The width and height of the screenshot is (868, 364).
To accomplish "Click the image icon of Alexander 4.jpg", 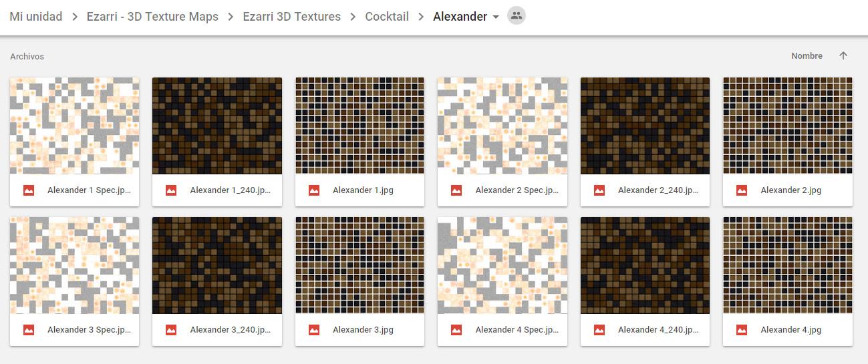I will tap(742, 330).
